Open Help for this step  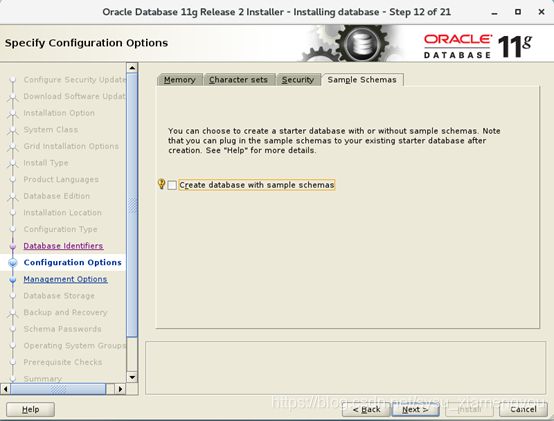click(x=31, y=410)
